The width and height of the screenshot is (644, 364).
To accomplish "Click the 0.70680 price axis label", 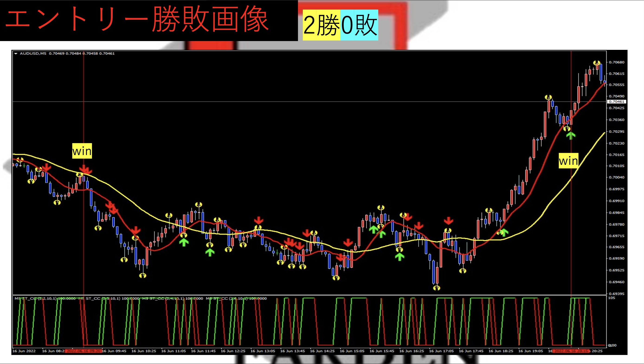I will click(616, 62).
